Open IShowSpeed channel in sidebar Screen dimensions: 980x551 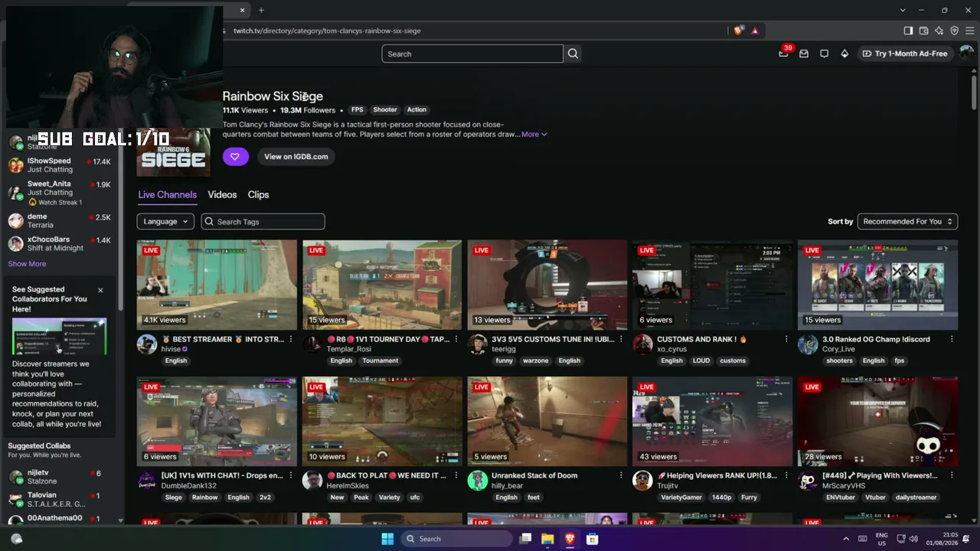60,165
